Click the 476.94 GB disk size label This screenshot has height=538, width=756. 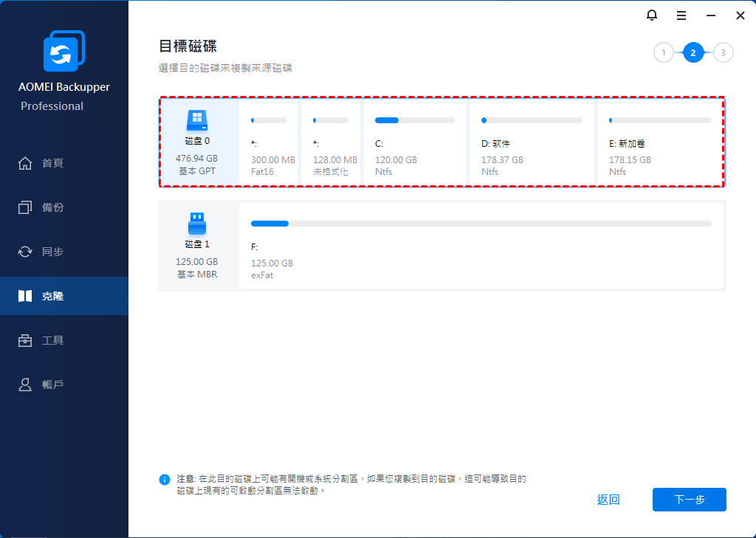pyautogui.click(x=196, y=158)
